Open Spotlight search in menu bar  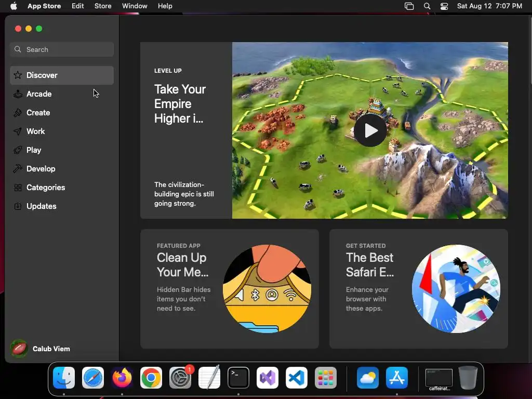(x=427, y=6)
